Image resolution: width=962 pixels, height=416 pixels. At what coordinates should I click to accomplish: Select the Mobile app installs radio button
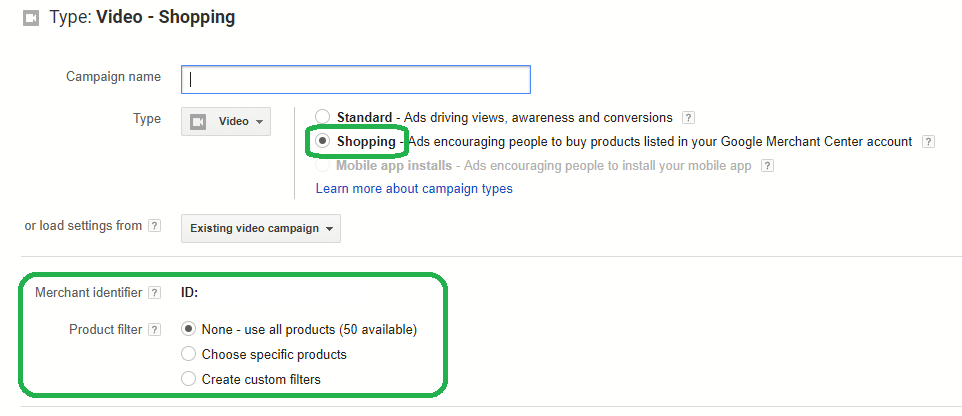pyautogui.click(x=323, y=166)
